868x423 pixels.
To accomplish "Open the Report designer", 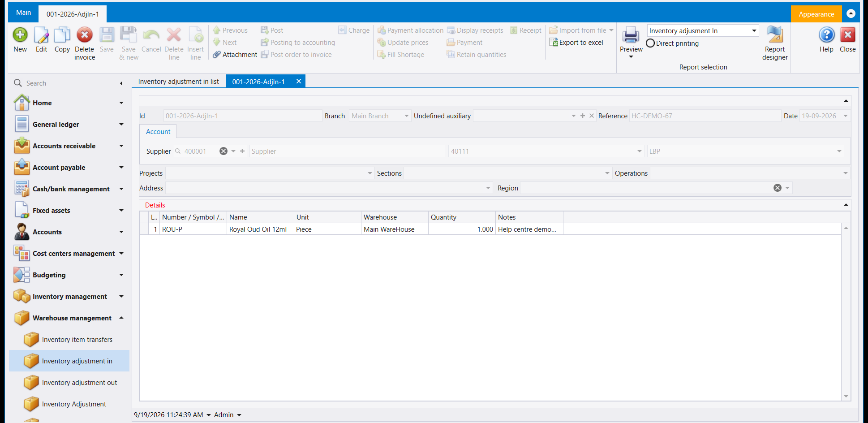I will [x=775, y=43].
